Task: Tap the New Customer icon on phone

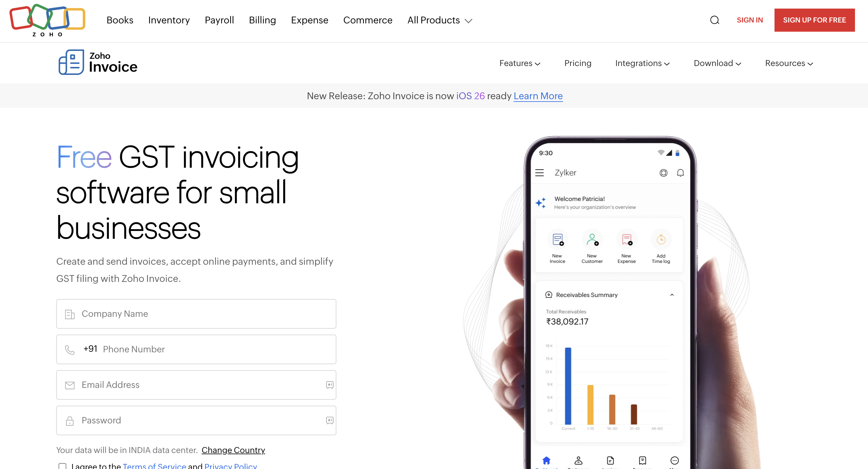Action: [592, 240]
